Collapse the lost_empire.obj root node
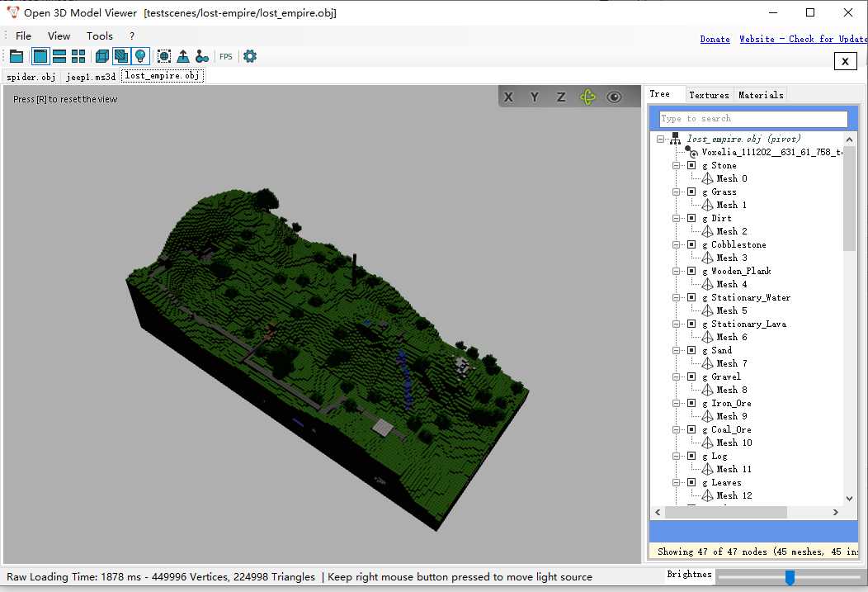The width and height of the screenshot is (868, 592). coord(660,139)
